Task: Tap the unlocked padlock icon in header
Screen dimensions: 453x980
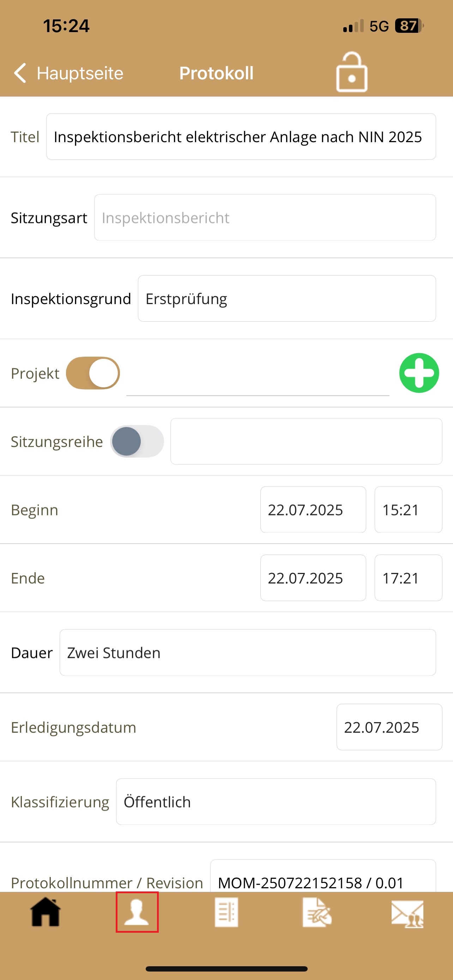Action: 351,72
